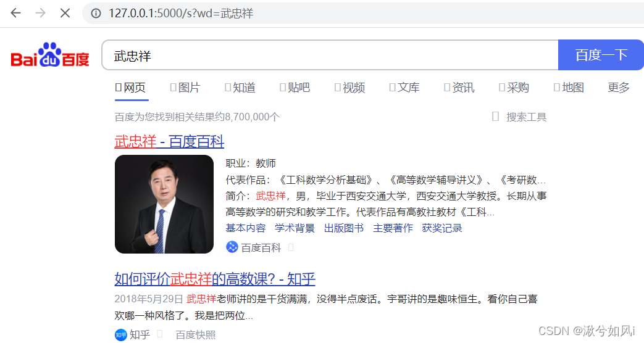Click the Baidu logo

(x=49, y=54)
